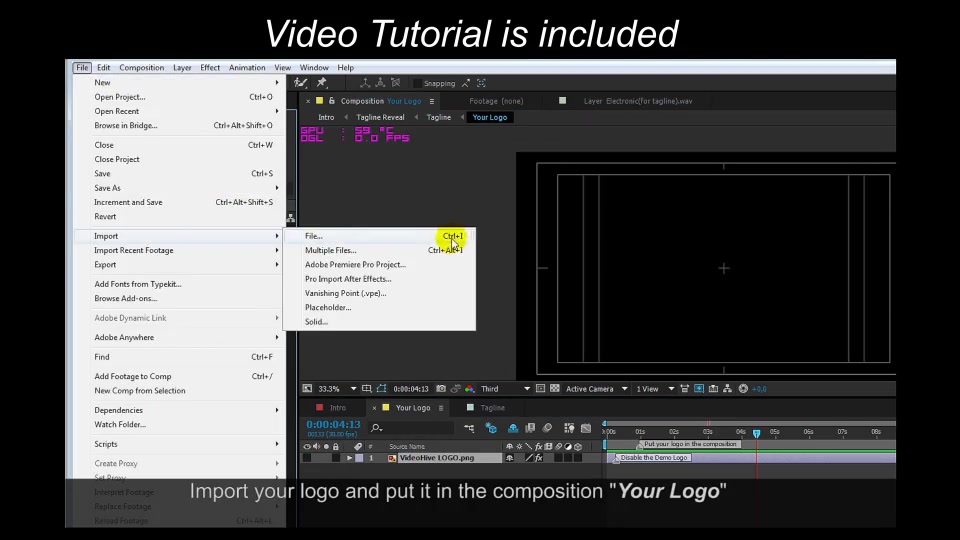The width and height of the screenshot is (960, 540).
Task: Open 1 View layout dropdown
Action: pyautogui.click(x=654, y=389)
